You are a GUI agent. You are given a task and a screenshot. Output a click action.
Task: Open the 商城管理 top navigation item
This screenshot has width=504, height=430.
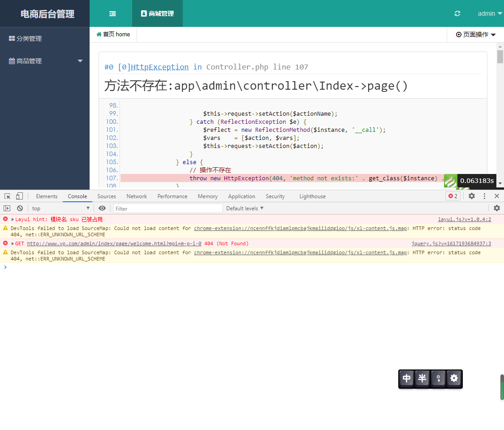tap(158, 13)
